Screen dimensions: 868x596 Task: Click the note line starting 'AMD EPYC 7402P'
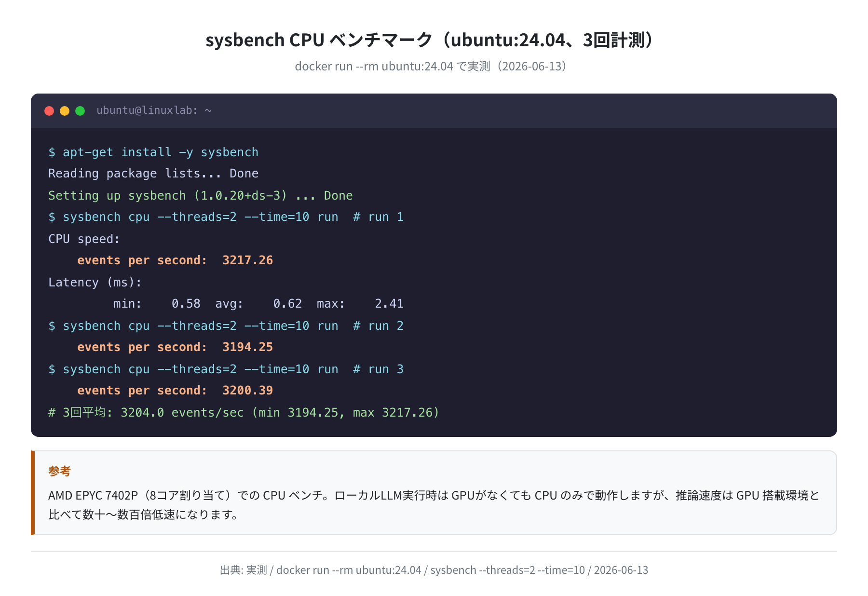434,495
